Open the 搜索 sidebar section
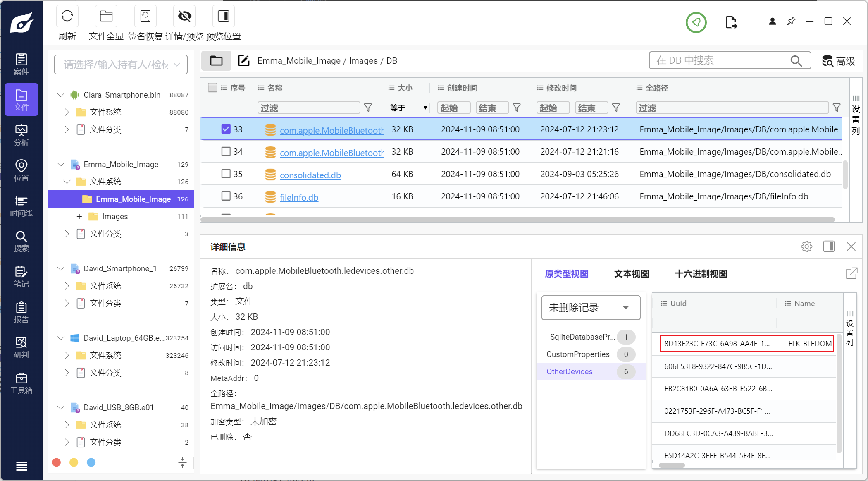Viewport: 868px width, 481px height. [x=21, y=241]
